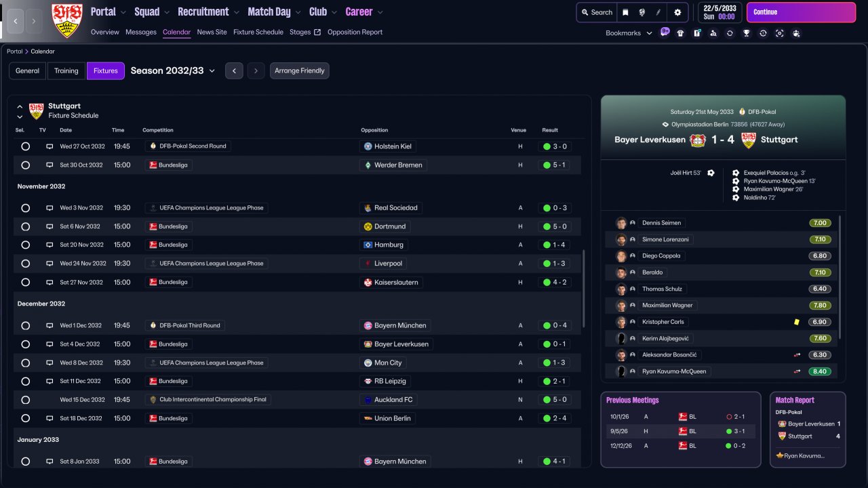
Task: Expand the Squad menu chevron
Action: [x=166, y=12]
